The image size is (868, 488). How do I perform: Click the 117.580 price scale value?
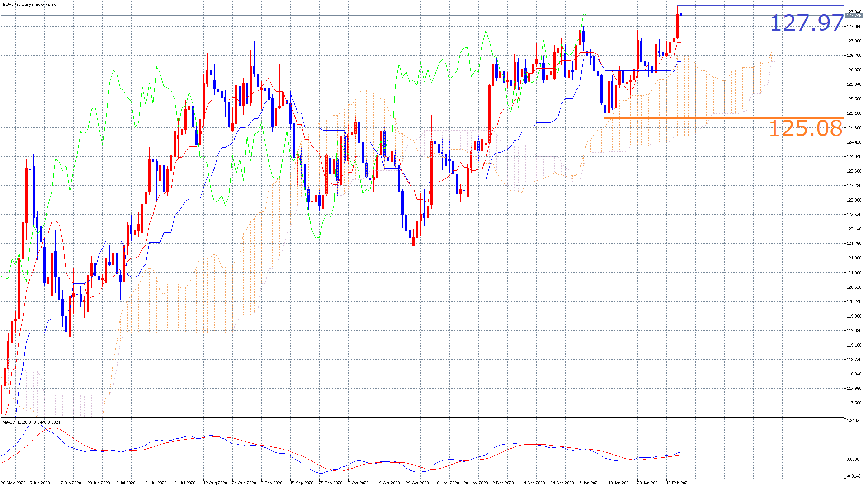(x=854, y=403)
